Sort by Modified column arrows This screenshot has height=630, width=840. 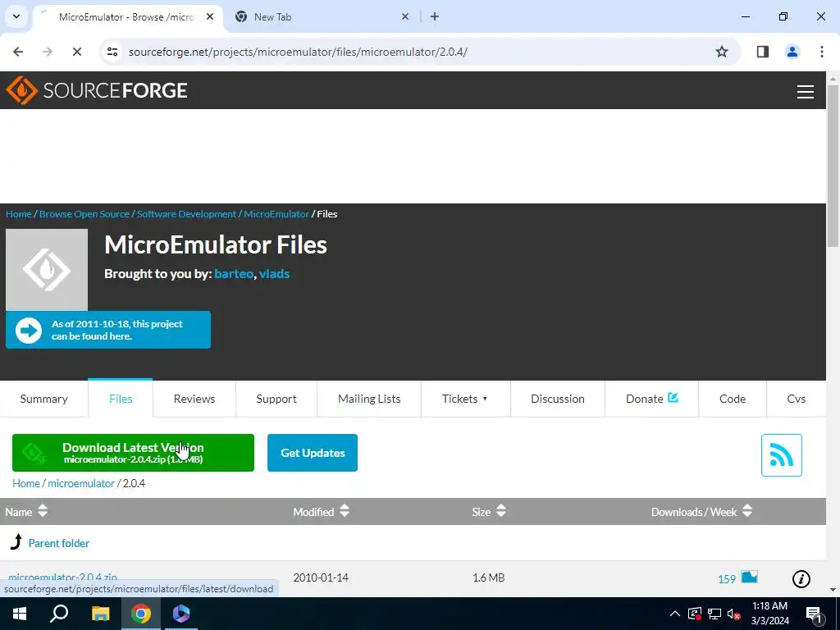click(x=345, y=511)
